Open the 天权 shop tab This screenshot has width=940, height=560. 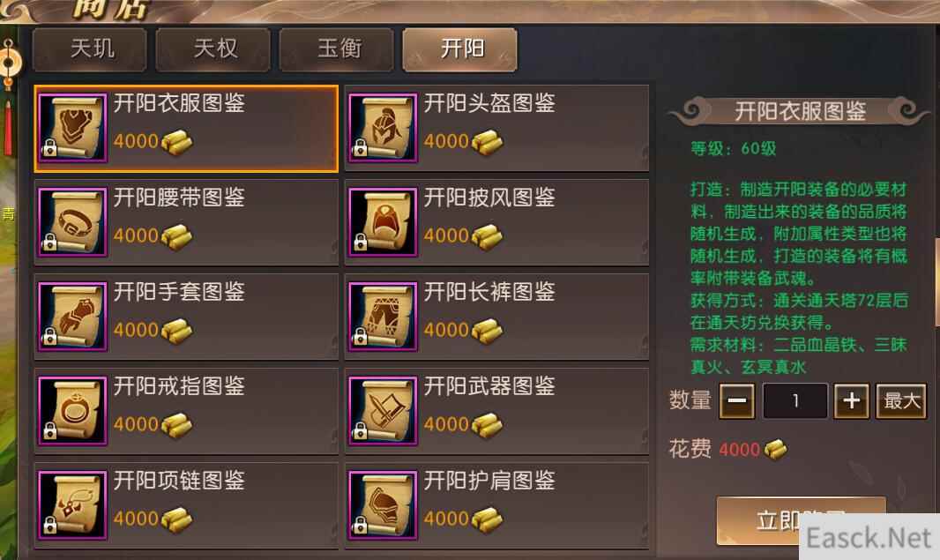click(x=213, y=49)
